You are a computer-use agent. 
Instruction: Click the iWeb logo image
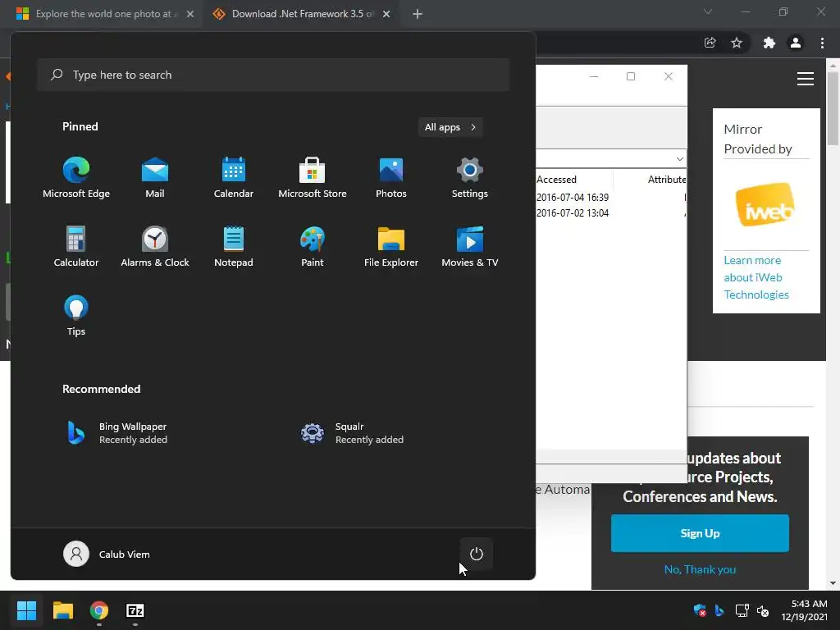pos(765,204)
